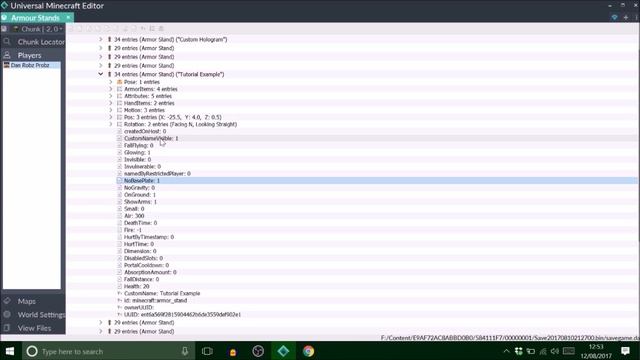Add a new tab with the plus icon

[x=626, y=18]
